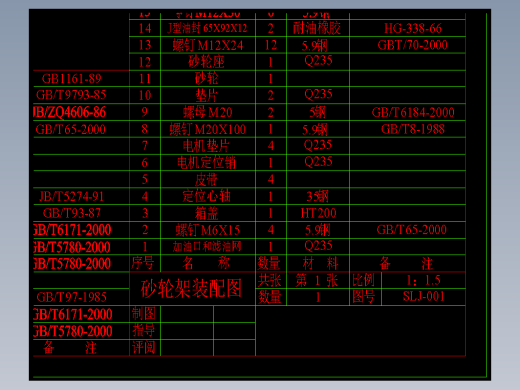Click the material 35钢
This screenshot has height=390, width=520.
[317, 197]
